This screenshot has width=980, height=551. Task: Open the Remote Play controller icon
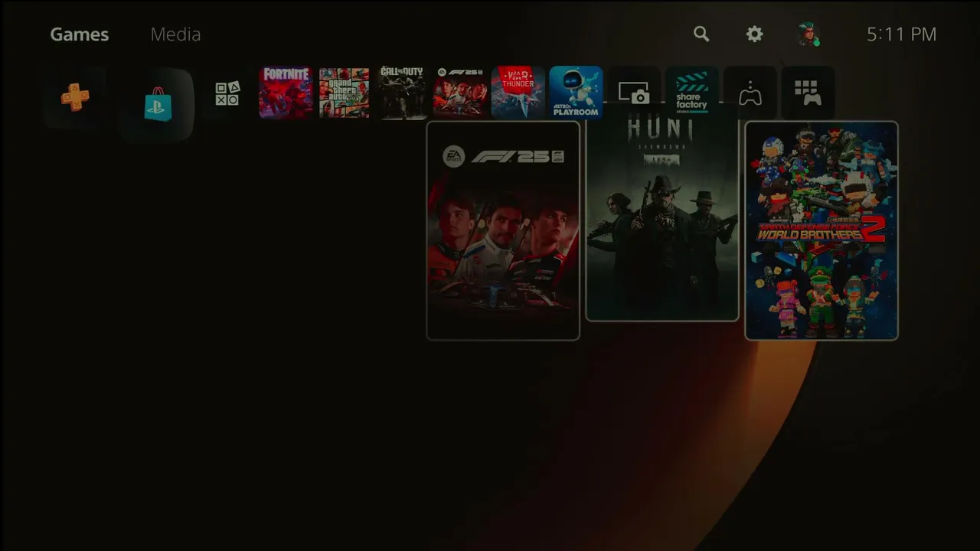(750, 93)
